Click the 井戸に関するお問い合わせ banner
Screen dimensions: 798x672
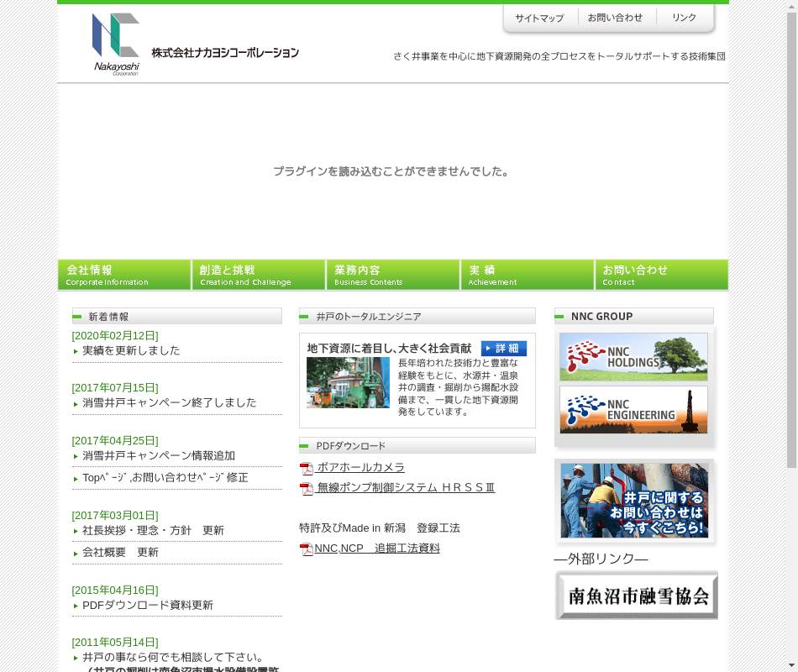[634, 501]
